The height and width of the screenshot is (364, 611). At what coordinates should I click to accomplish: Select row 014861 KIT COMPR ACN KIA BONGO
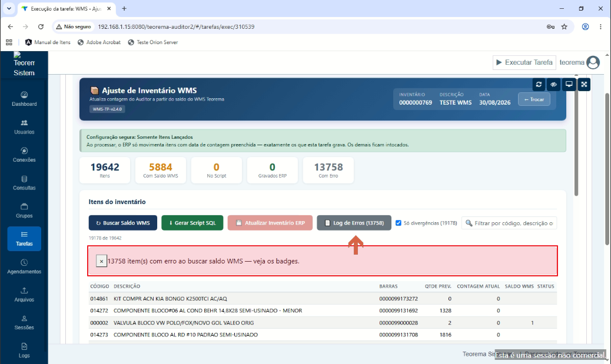click(323, 299)
